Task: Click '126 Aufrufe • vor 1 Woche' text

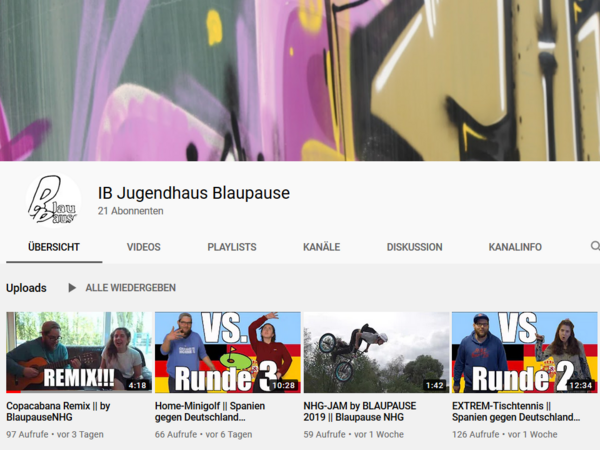Action: 505,434
